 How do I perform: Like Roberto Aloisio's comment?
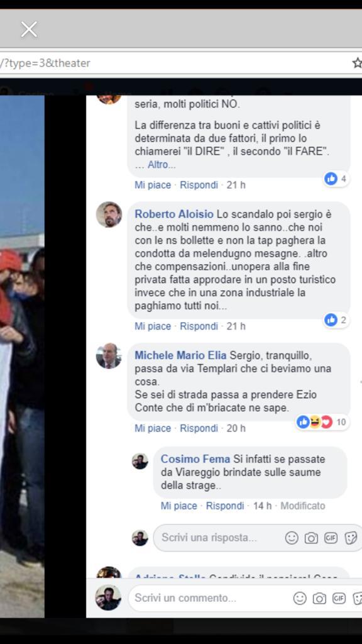pos(153,326)
